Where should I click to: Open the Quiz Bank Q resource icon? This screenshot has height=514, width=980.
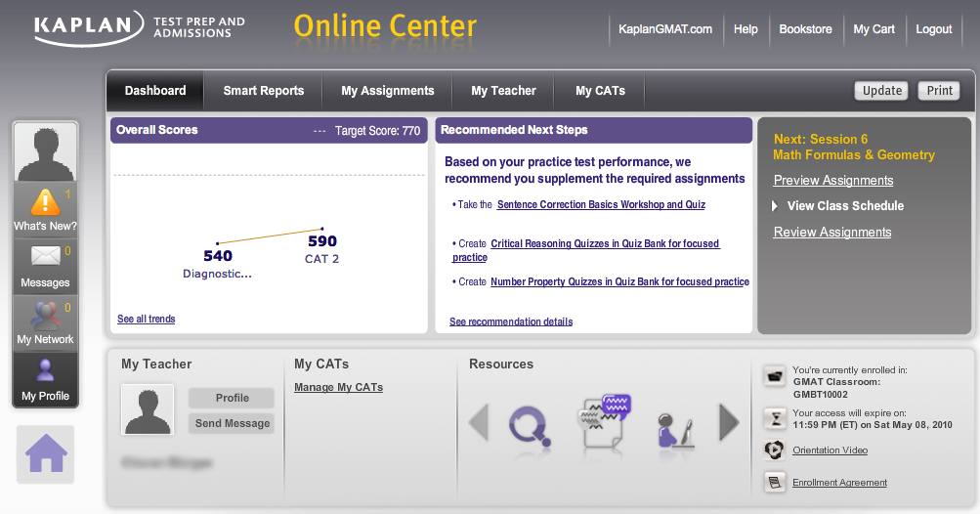click(x=530, y=426)
